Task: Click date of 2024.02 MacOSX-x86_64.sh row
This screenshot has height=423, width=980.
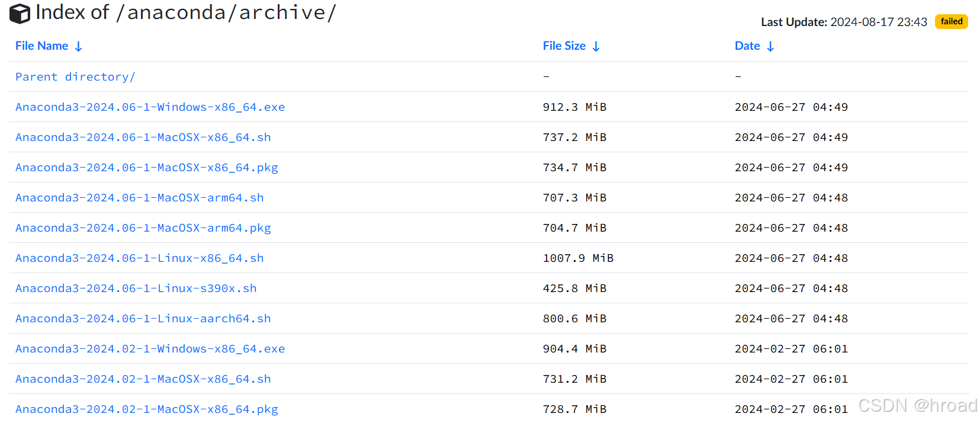Action: click(x=792, y=379)
